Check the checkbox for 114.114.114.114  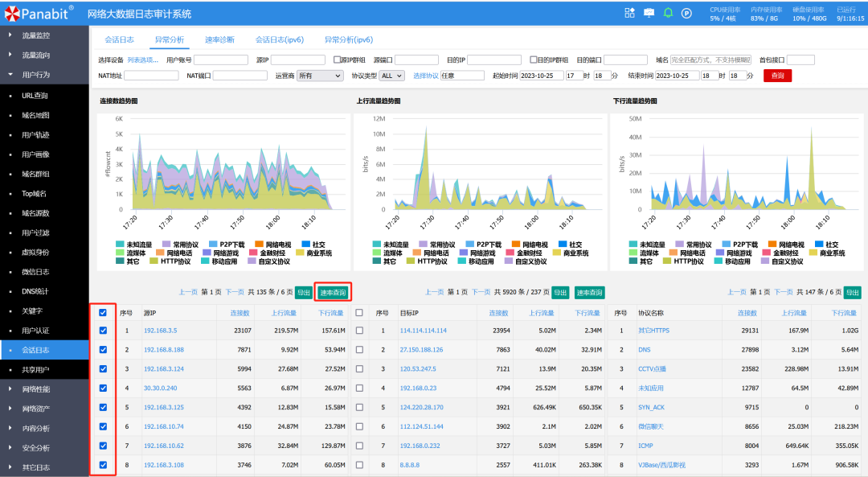[359, 330]
